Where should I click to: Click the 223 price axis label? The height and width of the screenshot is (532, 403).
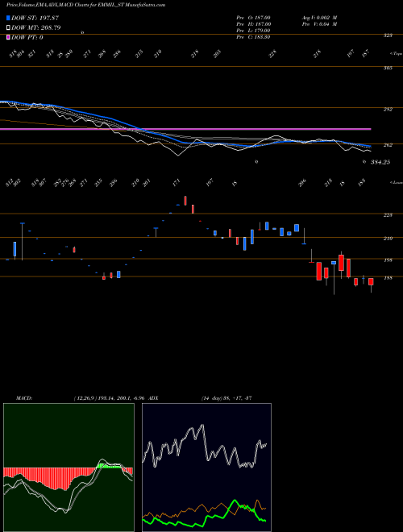388,215
